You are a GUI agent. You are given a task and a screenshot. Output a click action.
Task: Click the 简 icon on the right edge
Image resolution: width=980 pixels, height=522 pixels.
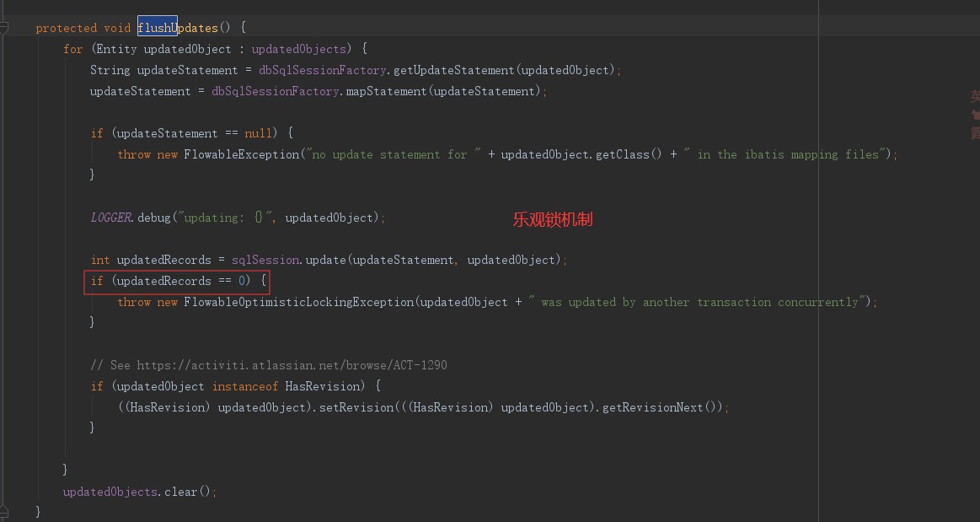point(974,132)
